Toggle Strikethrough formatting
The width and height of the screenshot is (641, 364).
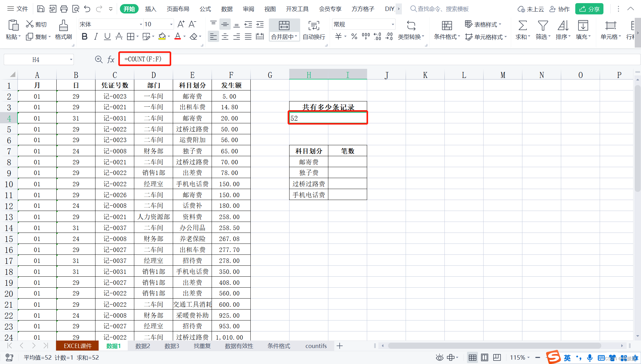[x=119, y=37]
